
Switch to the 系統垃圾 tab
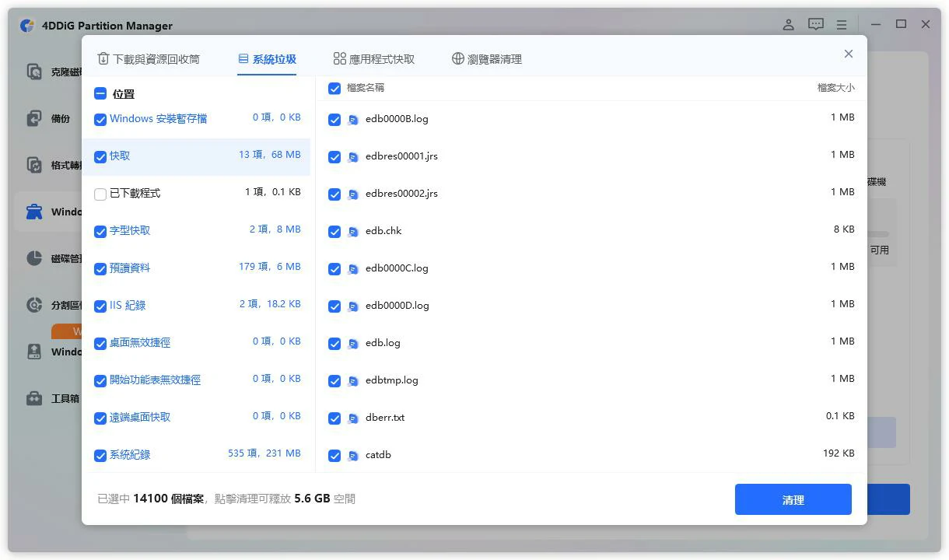(267, 59)
